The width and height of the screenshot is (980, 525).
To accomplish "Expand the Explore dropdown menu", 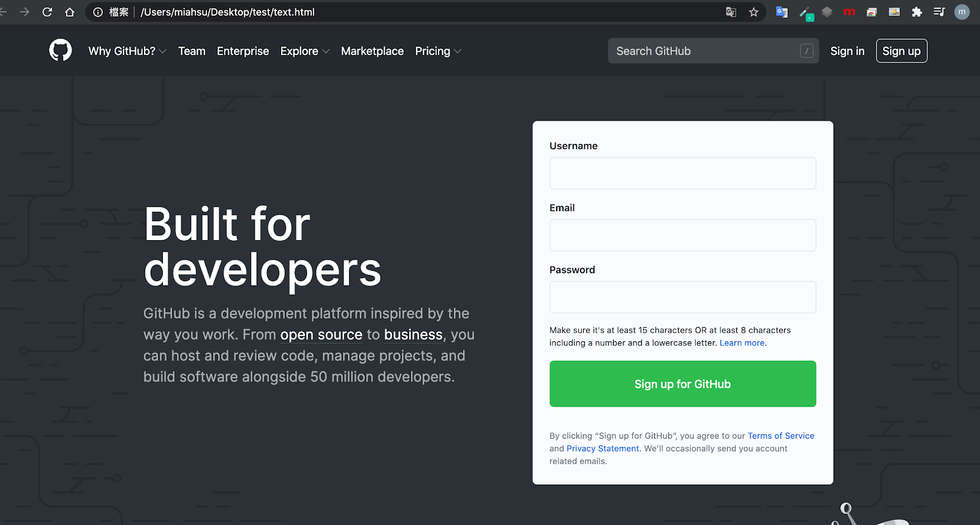I will pyautogui.click(x=305, y=51).
